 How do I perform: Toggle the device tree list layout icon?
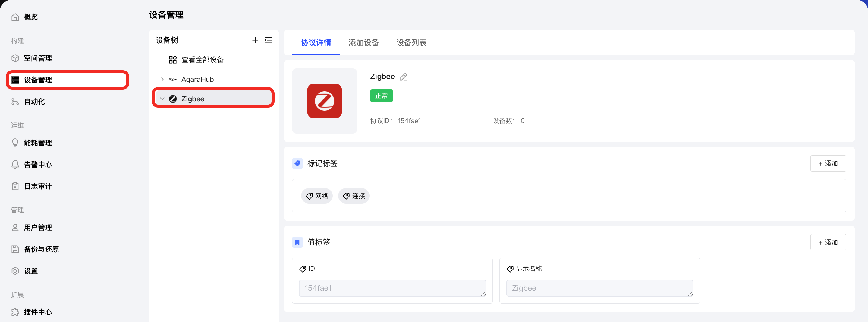[268, 40]
